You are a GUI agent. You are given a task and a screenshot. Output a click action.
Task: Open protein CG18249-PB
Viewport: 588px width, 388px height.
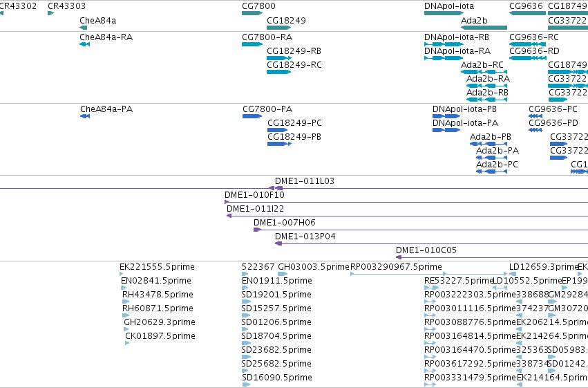click(x=294, y=137)
